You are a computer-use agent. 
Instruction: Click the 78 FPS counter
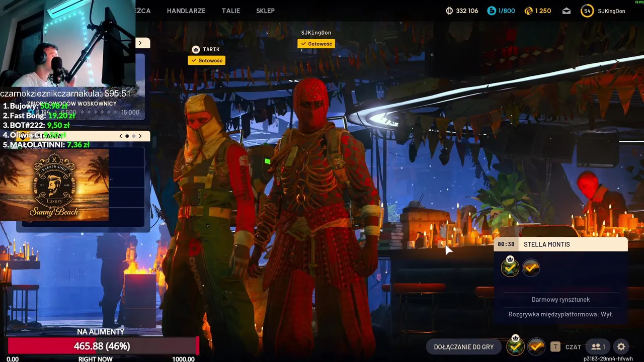click(639, 2)
